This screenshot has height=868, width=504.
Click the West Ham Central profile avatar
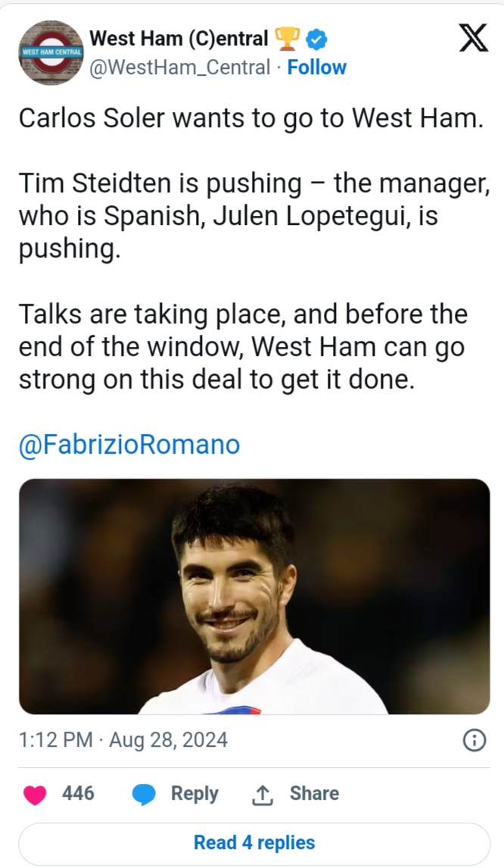pyautogui.click(x=51, y=52)
